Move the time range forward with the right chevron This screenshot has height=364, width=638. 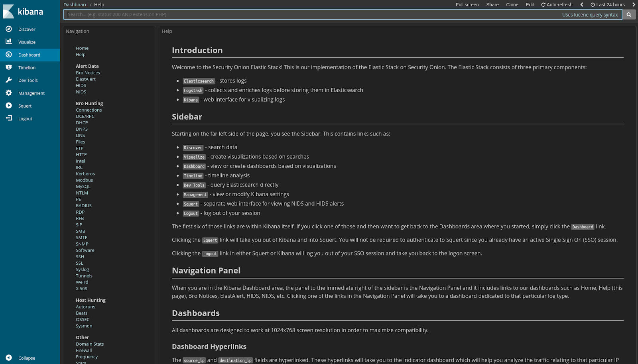(634, 5)
